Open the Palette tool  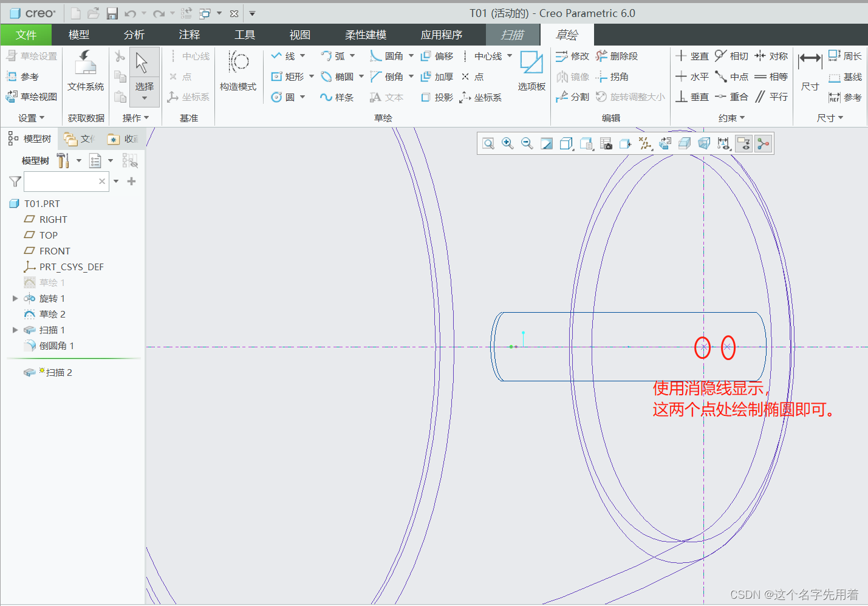click(531, 70)
